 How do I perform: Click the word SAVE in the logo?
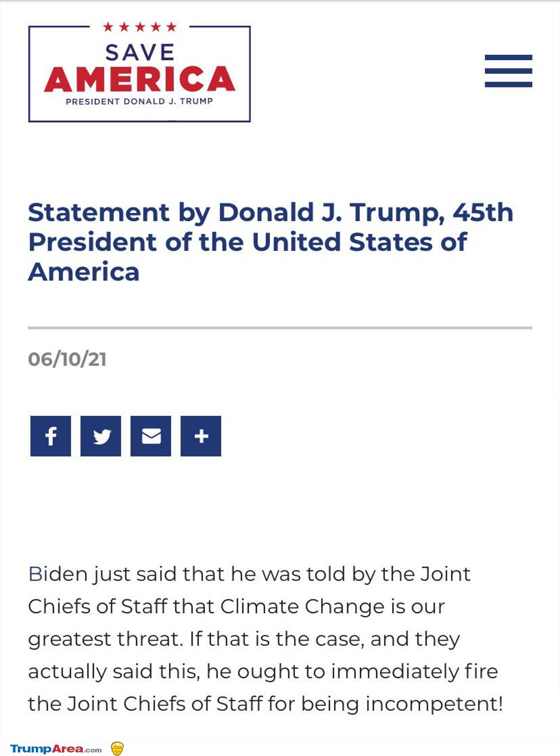point(139,52)
